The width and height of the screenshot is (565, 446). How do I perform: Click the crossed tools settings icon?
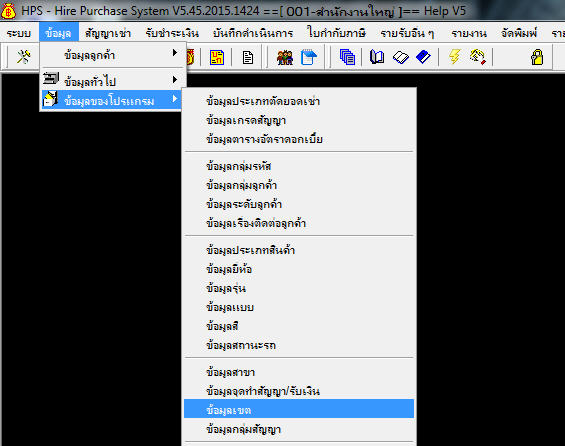pyautogui.click(x=24, y=57)
